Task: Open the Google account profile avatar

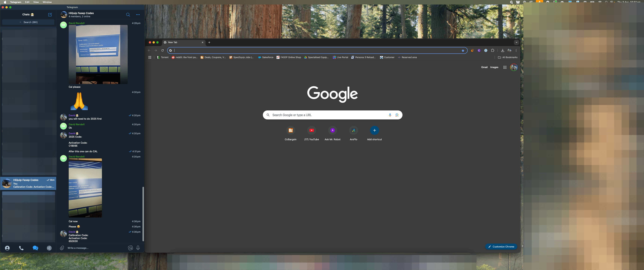Action: pos(514,67)
